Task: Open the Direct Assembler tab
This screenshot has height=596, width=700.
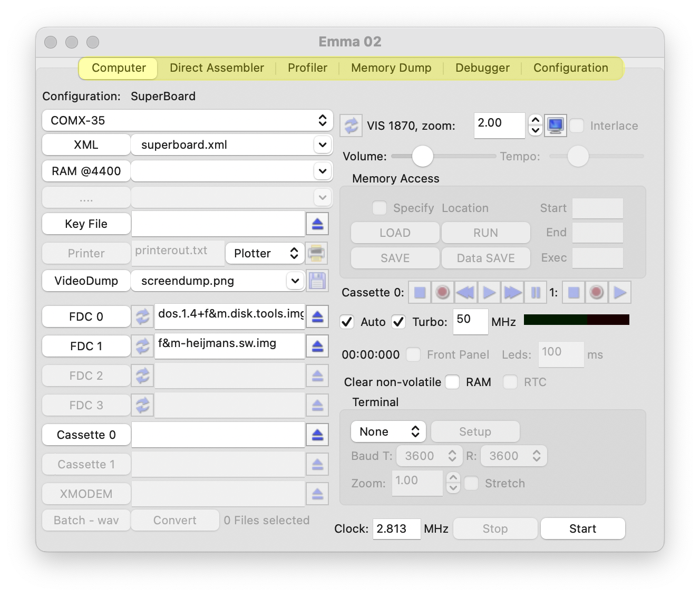Action: (x=217, y=68)
